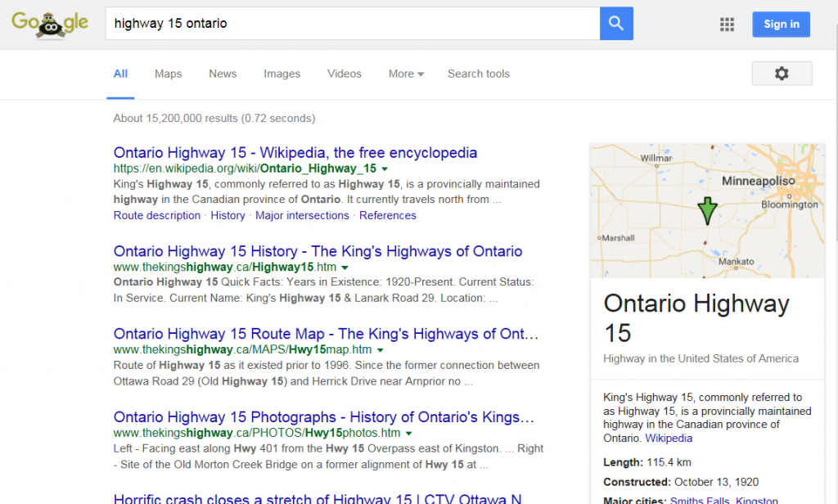Viewport: 838px width, 504px height.
Task: Switch to the News tab
Action: click(223, 74)
